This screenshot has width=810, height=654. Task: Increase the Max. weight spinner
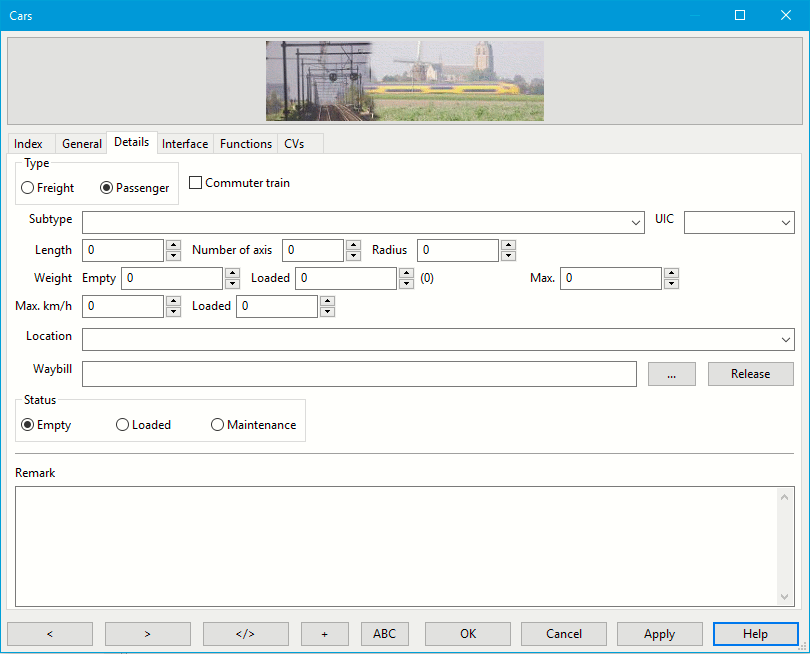tap(671, 273)
